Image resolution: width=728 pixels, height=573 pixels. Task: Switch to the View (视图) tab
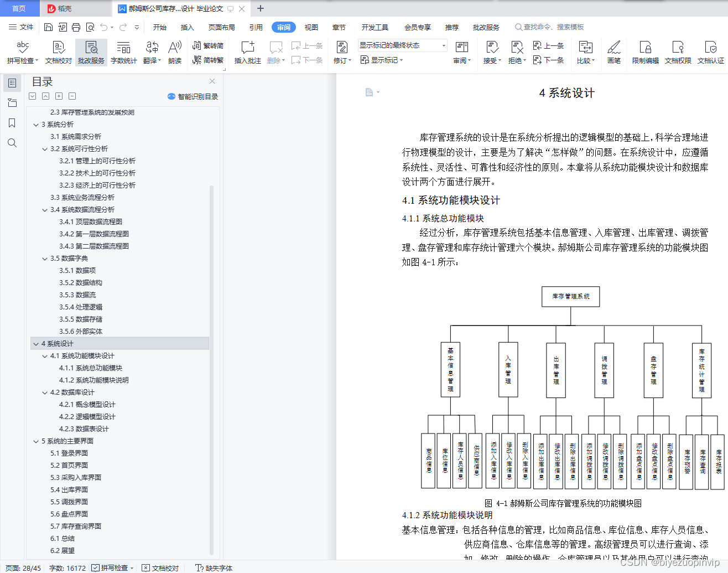[311, 27]
